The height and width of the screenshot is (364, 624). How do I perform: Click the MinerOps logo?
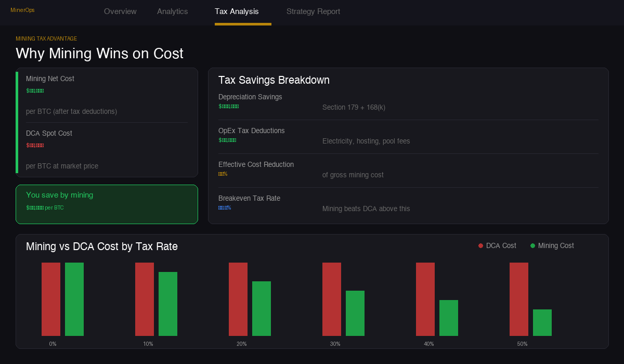click(x=22, y=10)
